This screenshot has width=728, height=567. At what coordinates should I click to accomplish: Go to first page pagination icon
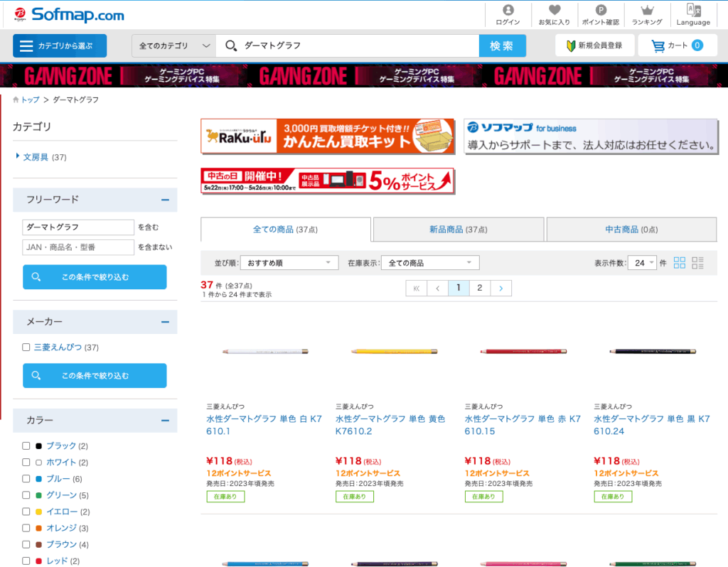pos(417,288)
